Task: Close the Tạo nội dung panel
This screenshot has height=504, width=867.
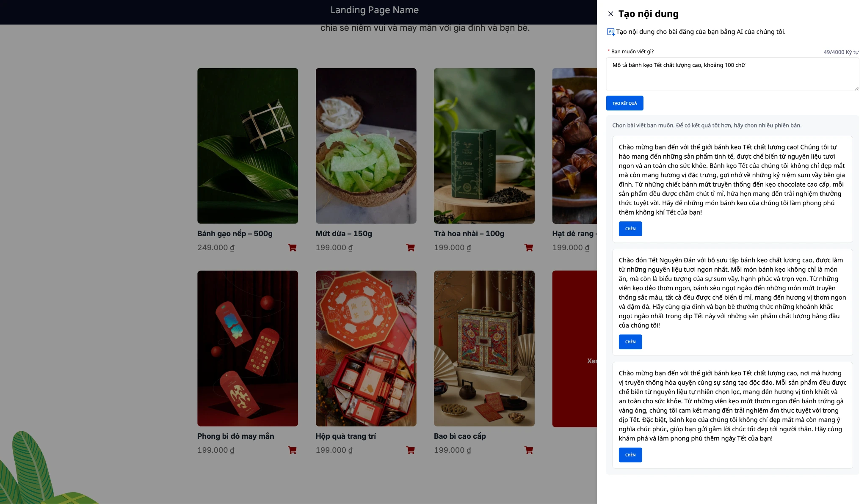Action: pos(610,14)
